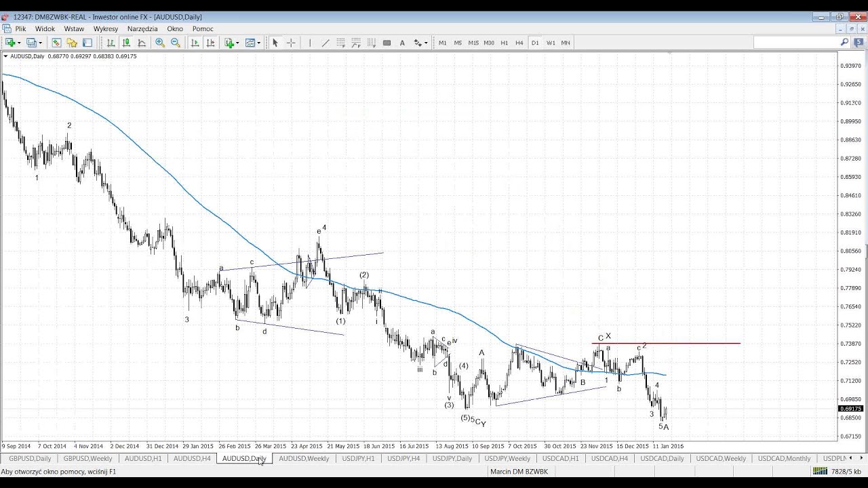Switch timeframe to M1
The image size is (868, 488).
point(443,43)
